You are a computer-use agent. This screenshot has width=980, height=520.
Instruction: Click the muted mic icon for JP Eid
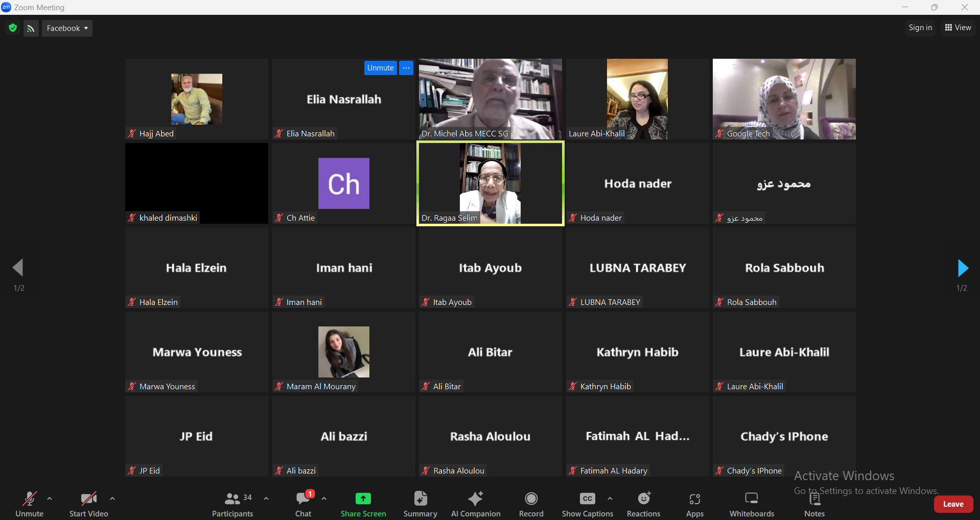132,471
